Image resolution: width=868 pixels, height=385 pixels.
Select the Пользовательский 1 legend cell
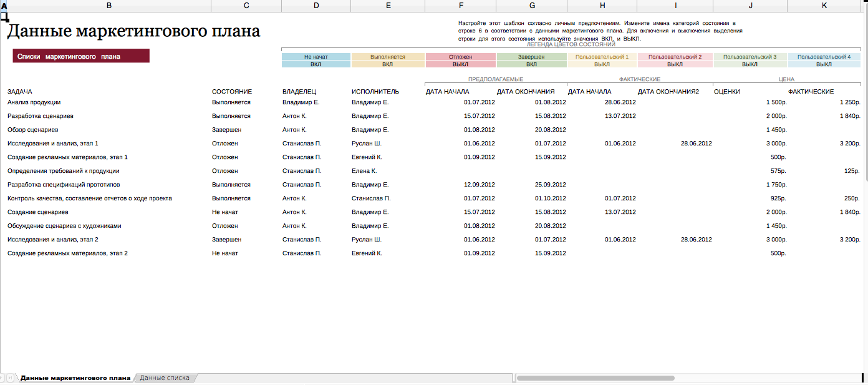coord(602,57)
